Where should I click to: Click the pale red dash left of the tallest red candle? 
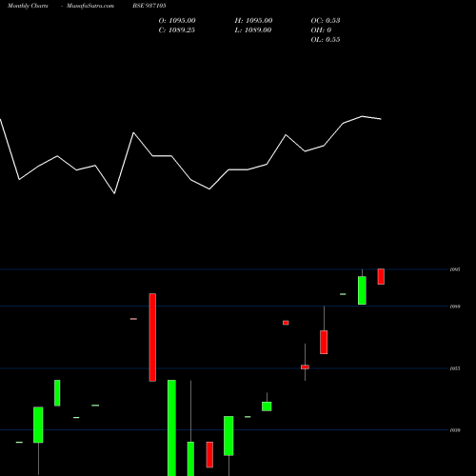(133, 319)
